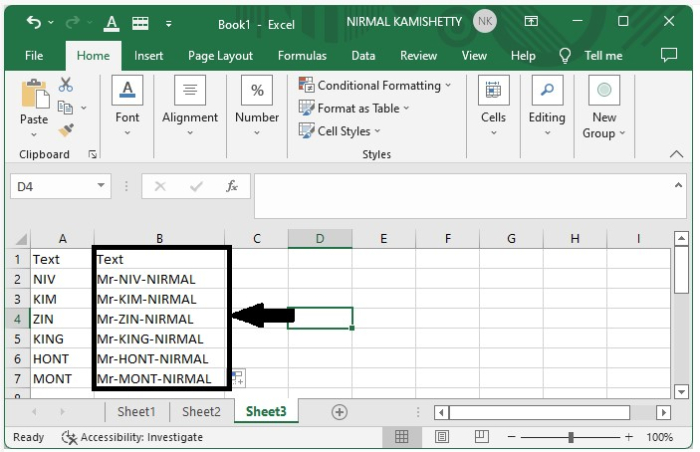Open the Review tab

pos(418,56)
